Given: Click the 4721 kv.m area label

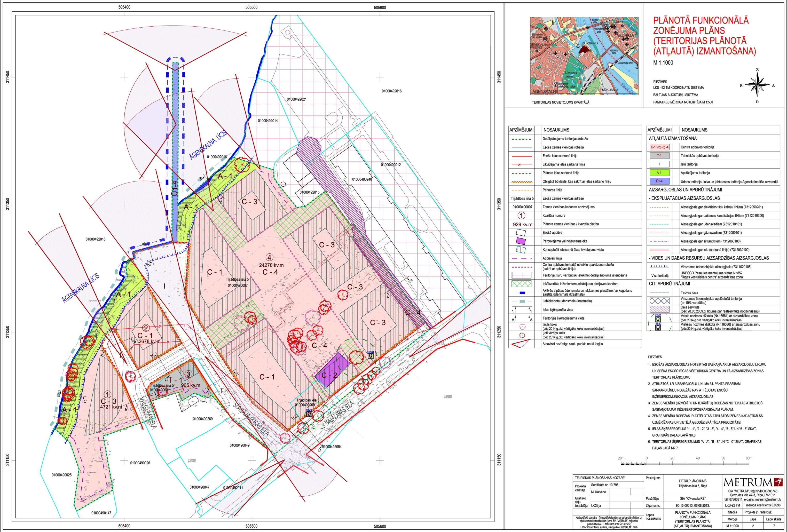Looking at the screenshot, I should pyautogui.click(x=111, y=407).
